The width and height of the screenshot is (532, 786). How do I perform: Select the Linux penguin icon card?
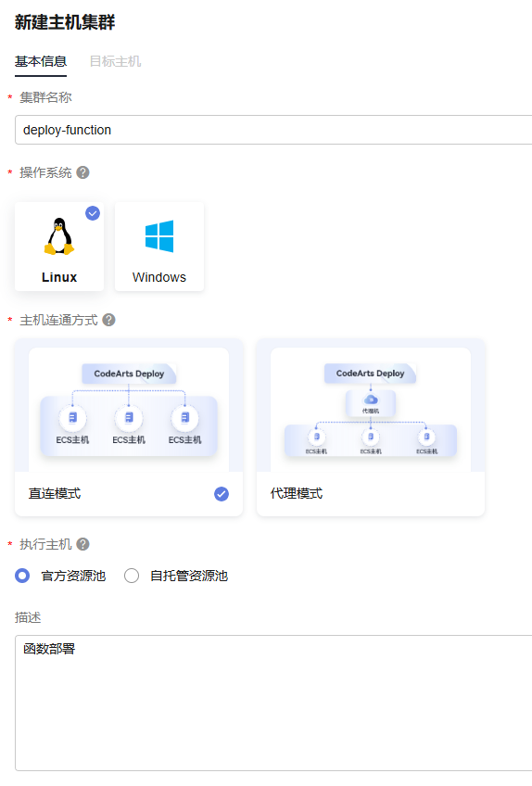(59, 247)
